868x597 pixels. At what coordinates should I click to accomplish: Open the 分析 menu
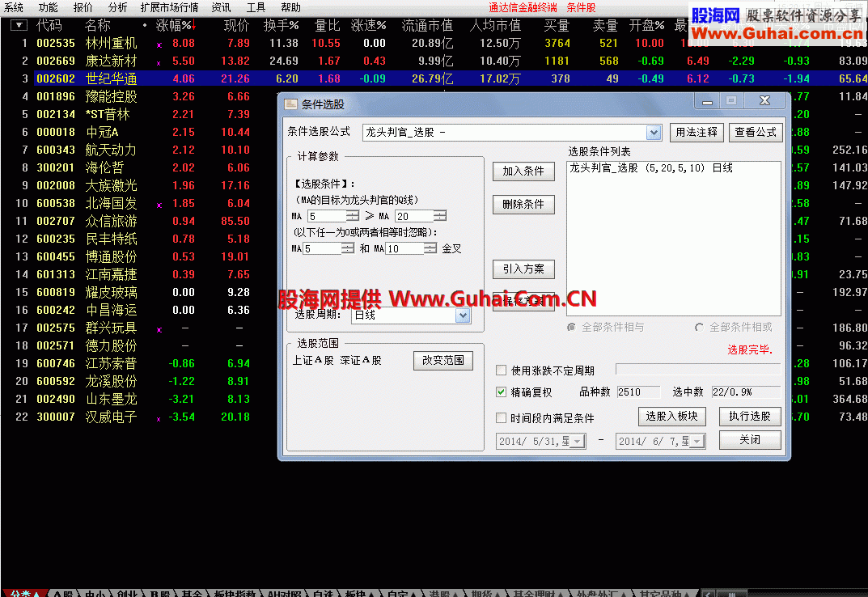point(117,7)
